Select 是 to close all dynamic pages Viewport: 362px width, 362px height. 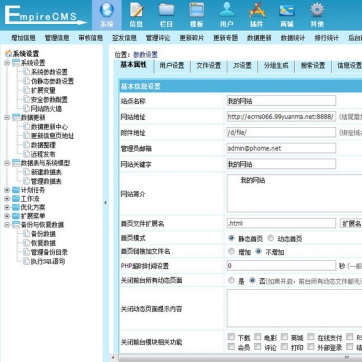pyautogui.click(x=231, y=281)
